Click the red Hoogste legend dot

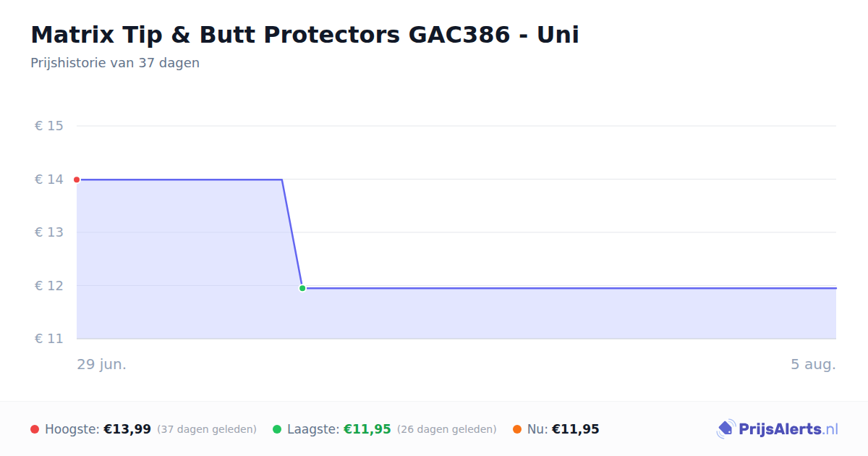tap(35, 429)
